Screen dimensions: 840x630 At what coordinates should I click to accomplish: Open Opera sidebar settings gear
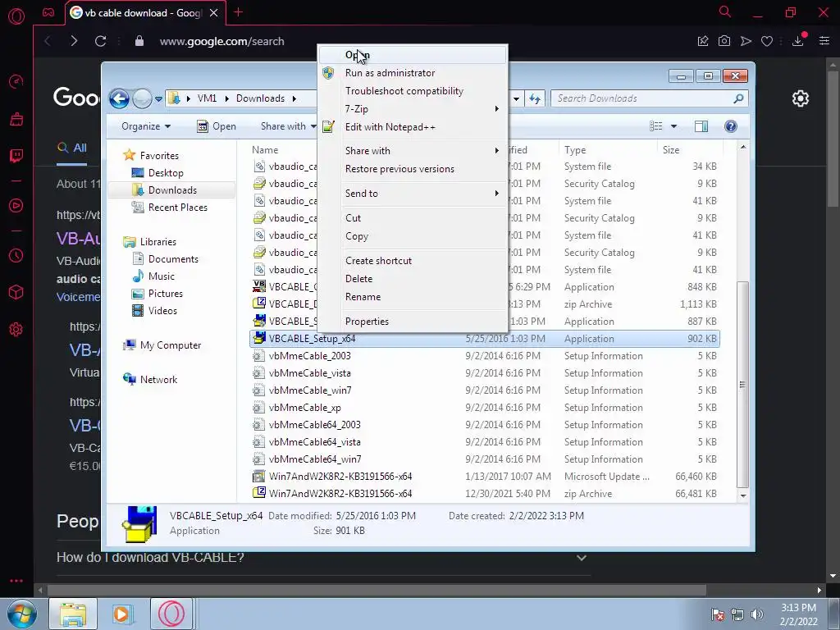pyautogui.click(x=16, y=330)
